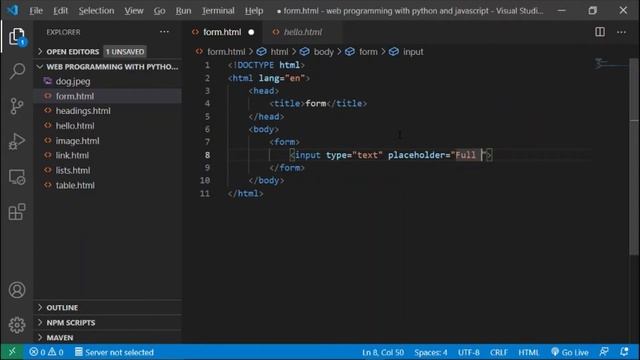Viewport: 640px width, 360px height.
Task: Click form.html breadcrumb item
Action: [226, 52]
